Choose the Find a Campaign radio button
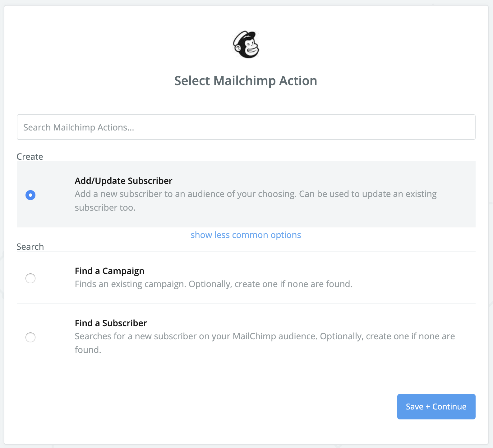The image size is (493, 448). (x=30, y=278)
